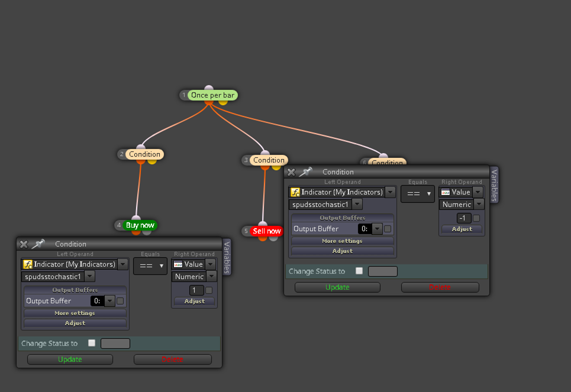
Task: Click the orange output connector of Condition 3
Action: click(x=264, y=167)
